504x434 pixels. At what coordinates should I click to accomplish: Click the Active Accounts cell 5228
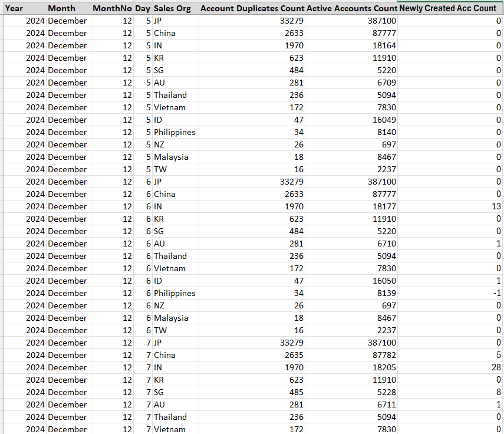click(351, 392)
